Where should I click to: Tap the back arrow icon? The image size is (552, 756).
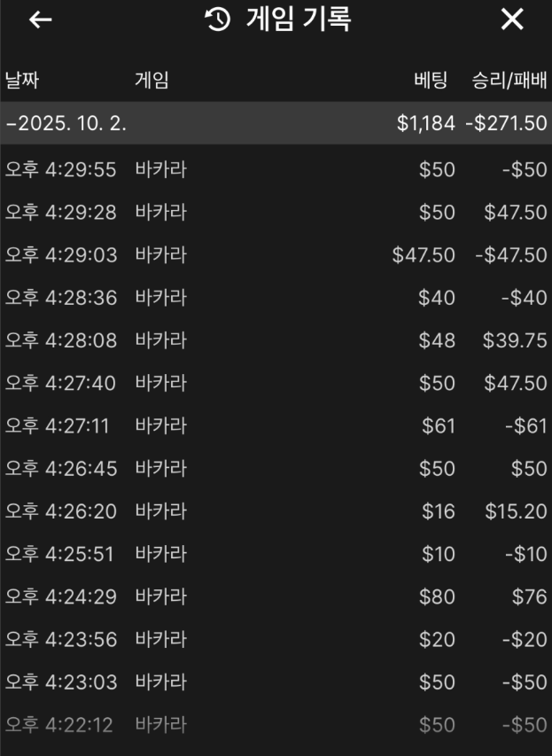(41, 19)
